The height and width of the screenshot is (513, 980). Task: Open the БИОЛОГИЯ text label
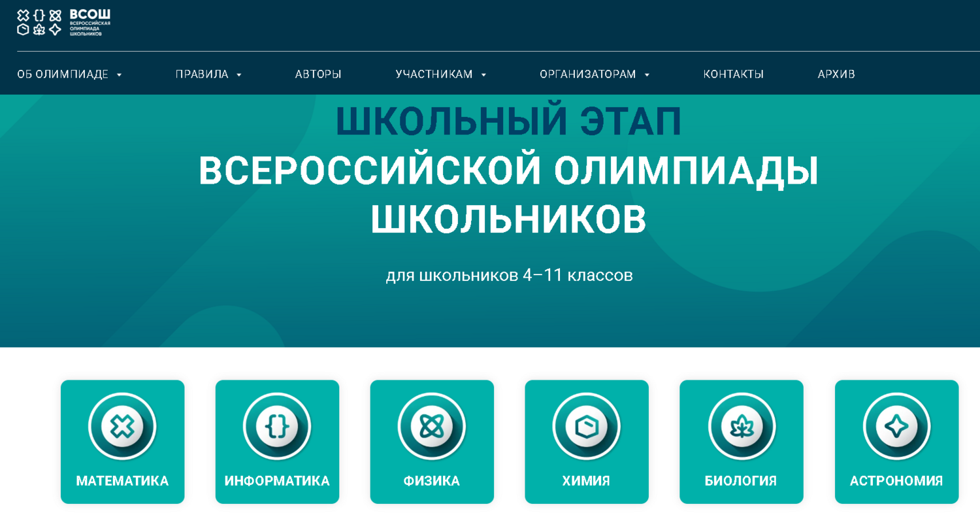pos(741,481)
